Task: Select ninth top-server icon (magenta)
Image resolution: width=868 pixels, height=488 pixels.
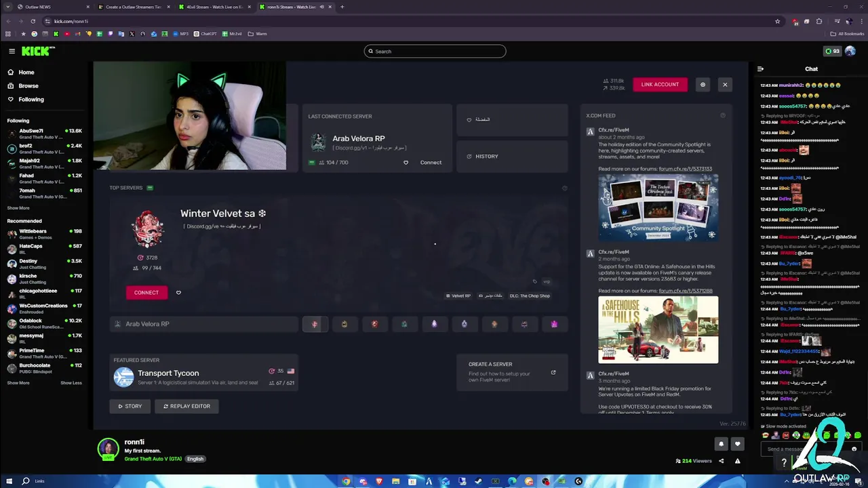Action: pos(554,324)
